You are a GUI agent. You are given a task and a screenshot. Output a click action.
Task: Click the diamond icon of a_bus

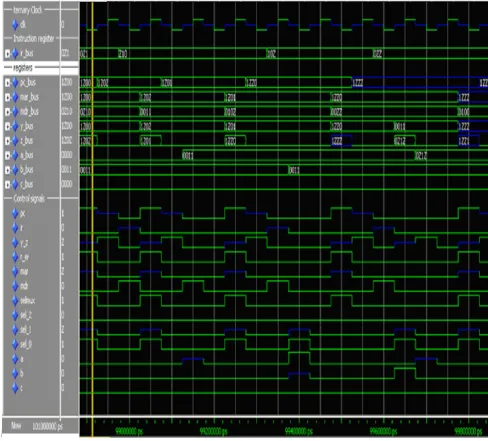point(15,155)
